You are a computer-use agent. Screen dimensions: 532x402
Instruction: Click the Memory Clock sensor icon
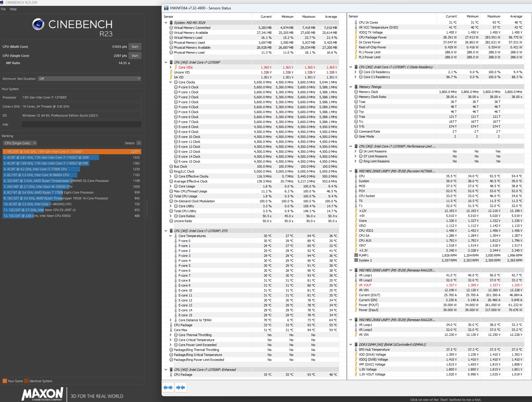click(356, 92)
